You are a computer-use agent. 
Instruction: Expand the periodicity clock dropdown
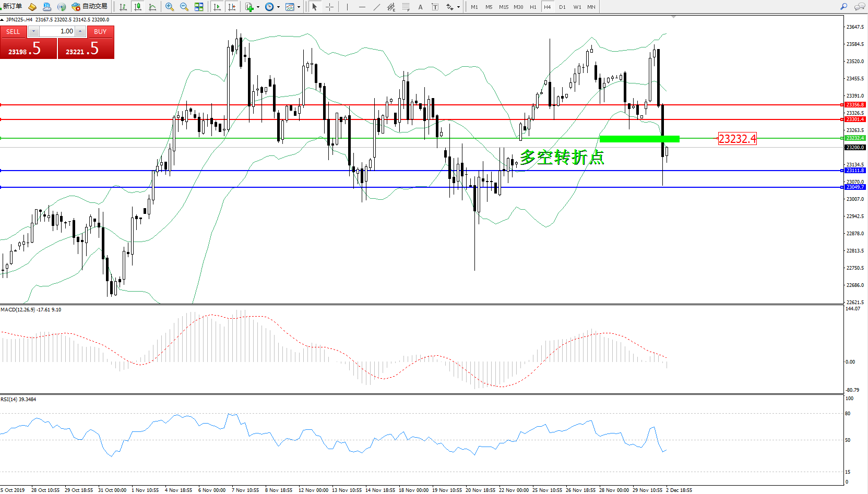tap(278, 7)
